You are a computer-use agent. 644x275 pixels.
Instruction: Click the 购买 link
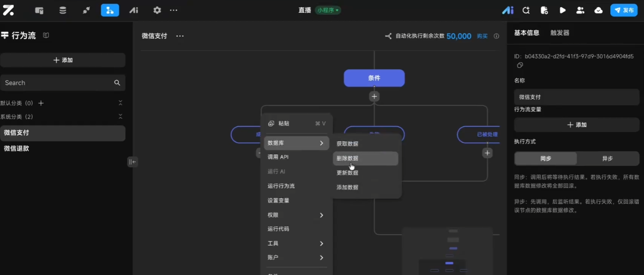[482, 36]
